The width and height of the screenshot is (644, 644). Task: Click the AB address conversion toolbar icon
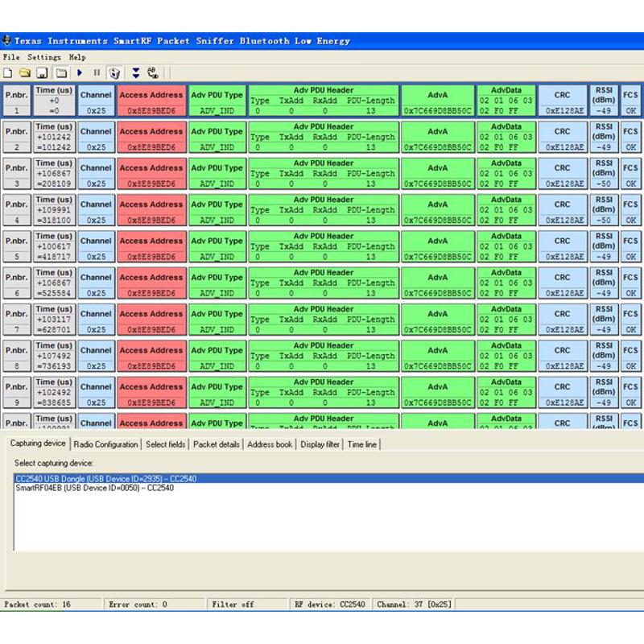pyautogui.click(x=153, y=73)
